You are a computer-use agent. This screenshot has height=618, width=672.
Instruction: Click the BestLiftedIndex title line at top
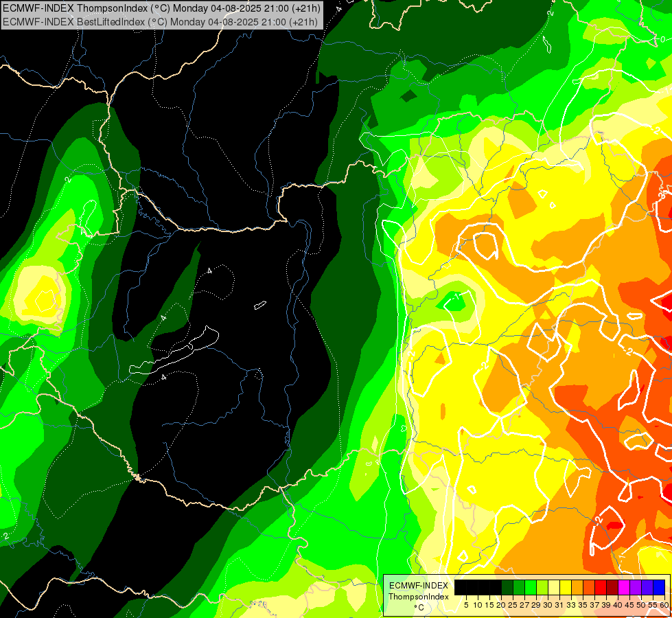click(x=161, y=22)
